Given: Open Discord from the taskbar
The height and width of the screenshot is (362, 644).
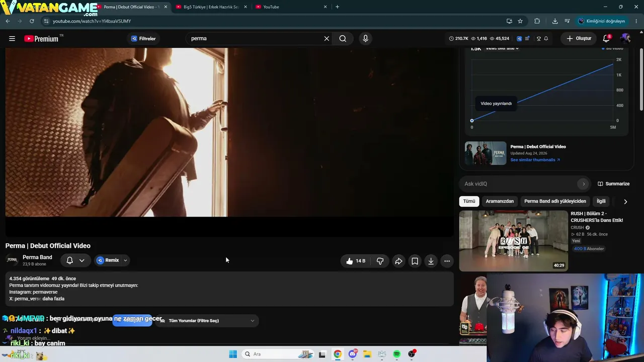Looking at the screenshot, I should pos(353,354).
